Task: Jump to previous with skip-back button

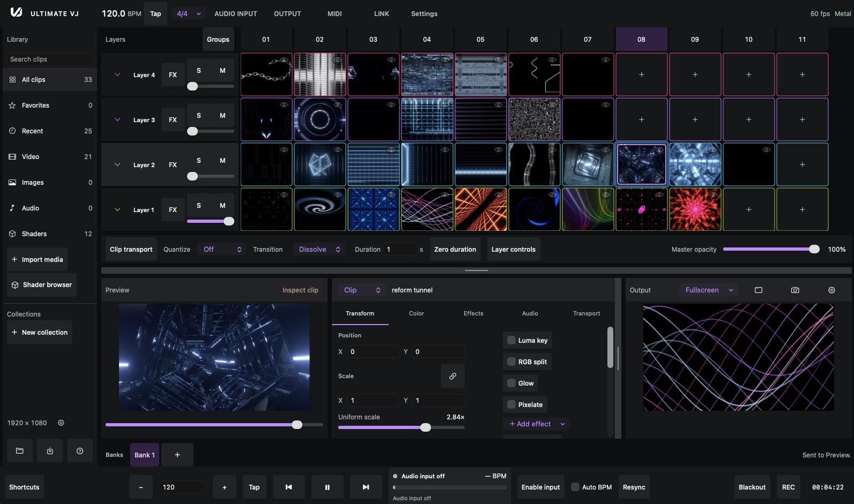Action: pos(289,487)
